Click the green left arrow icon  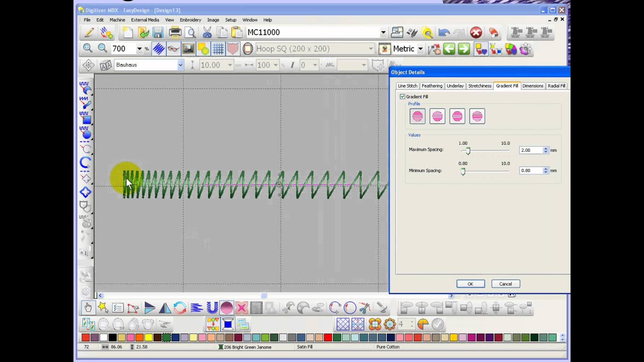coord(449,49)
